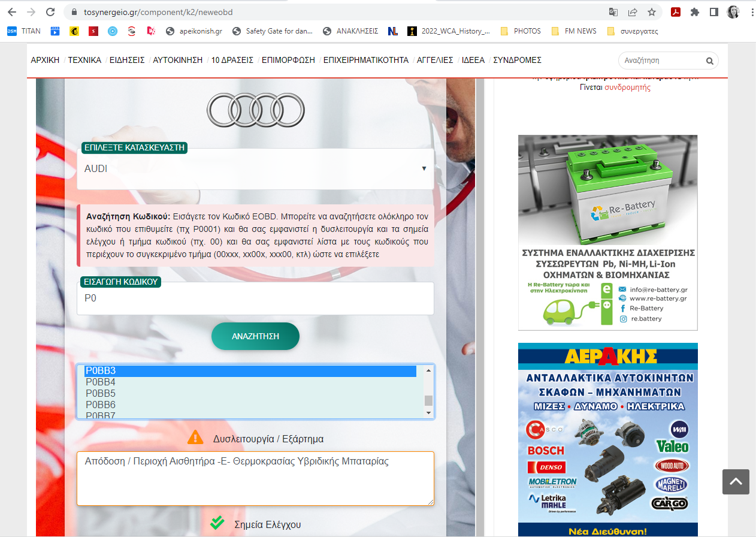The image size is (756, 537).
Task: Open the profile avatar menu
Action: coord(733,12)
